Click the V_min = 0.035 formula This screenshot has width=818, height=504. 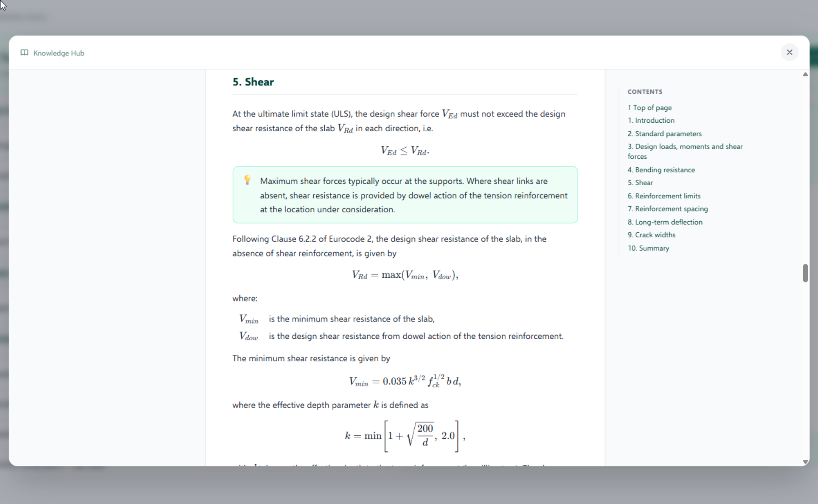(405, 381)
